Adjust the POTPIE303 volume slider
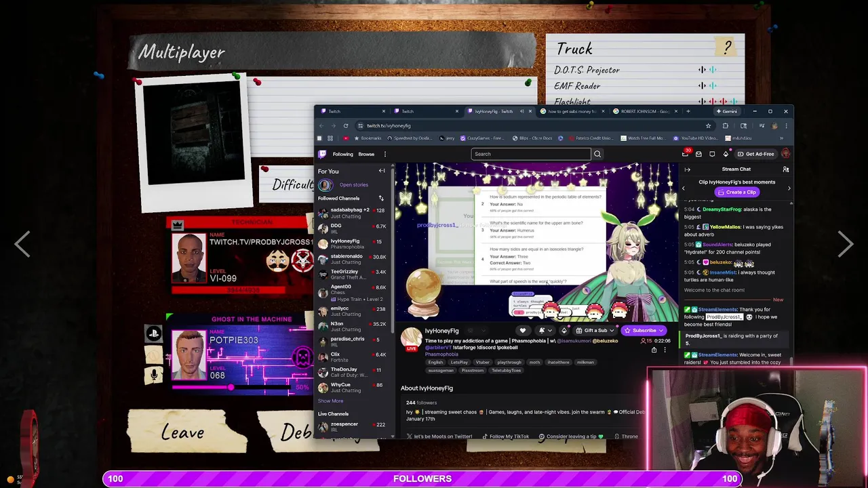 [x=231, y=387]
